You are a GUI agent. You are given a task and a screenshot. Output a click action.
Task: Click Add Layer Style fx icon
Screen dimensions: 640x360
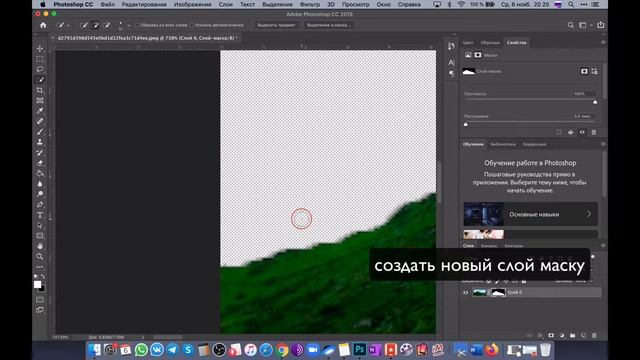(540, 336)
